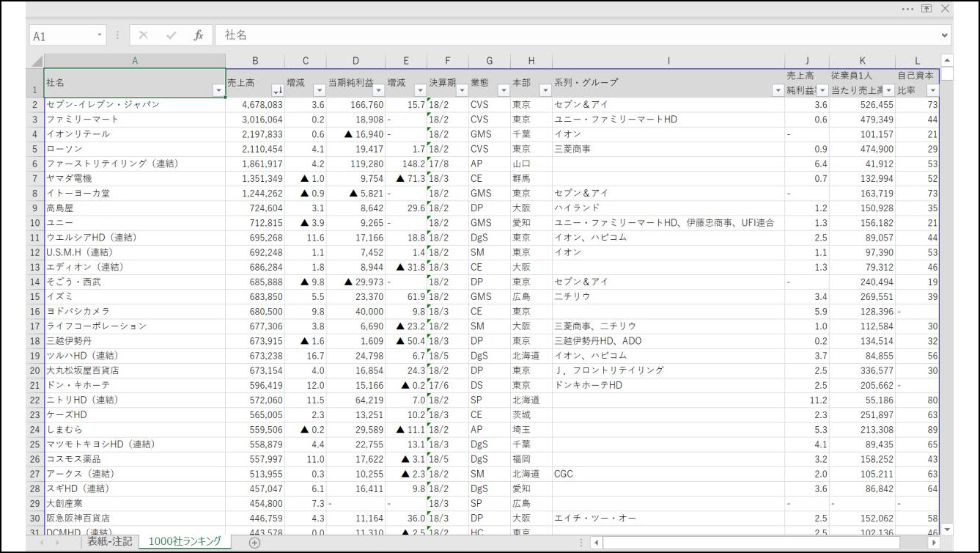
Task: Click cell ニトリHD（連結）
Action: (135, 400)
